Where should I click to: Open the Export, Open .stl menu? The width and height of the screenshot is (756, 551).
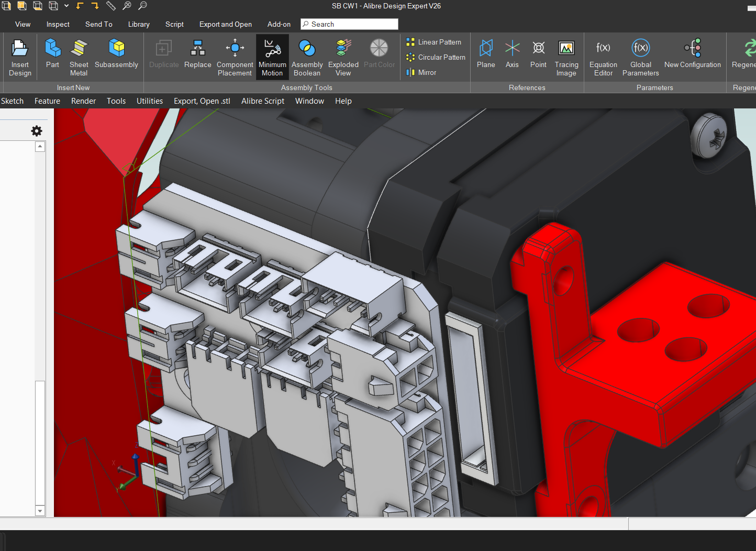(x=202, y=101)
